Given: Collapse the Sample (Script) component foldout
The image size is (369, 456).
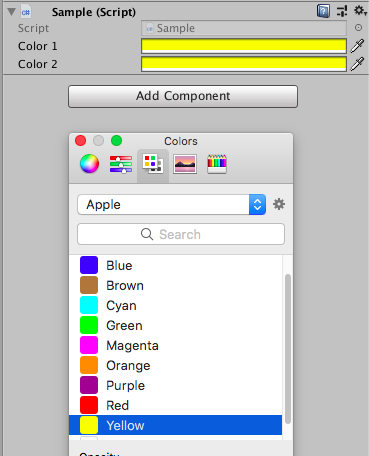Looking at the screenshot, I should (x=12, y=12).
